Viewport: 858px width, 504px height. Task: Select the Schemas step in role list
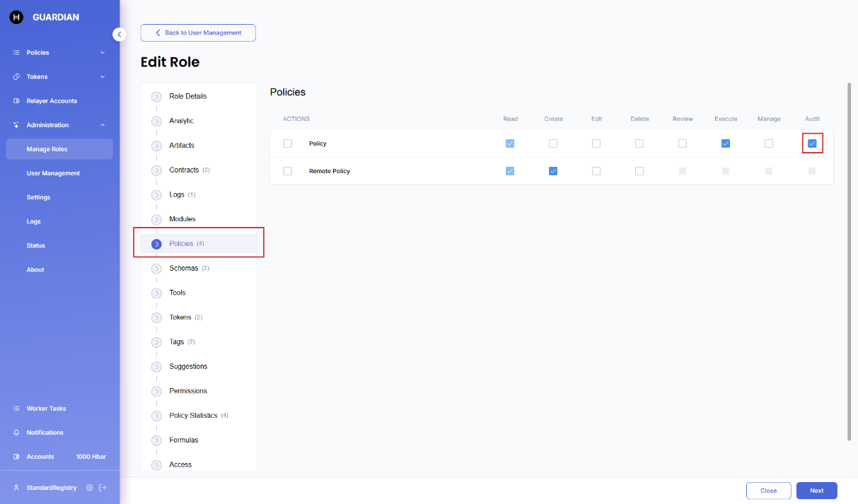click(183, 268)
